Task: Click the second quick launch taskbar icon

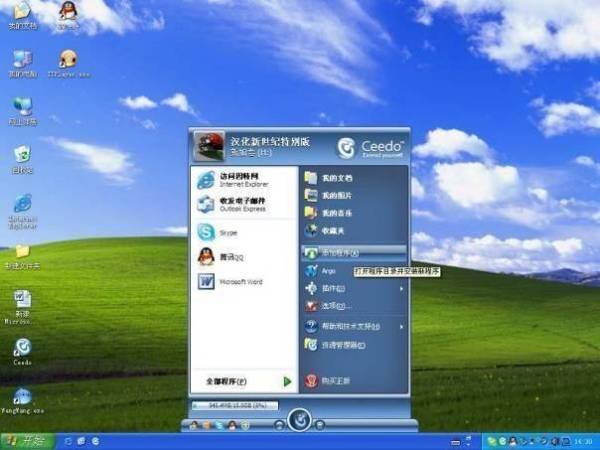Action: point(81,442)
